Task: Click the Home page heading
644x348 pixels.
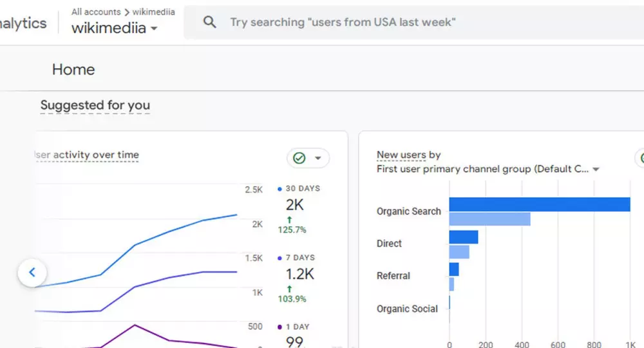Action: (x=73, y=70)
